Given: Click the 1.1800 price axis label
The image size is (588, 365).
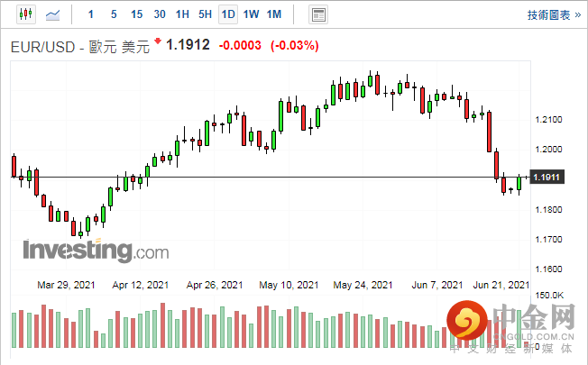Looking at the screenshot, I should (x=548, y=209).
